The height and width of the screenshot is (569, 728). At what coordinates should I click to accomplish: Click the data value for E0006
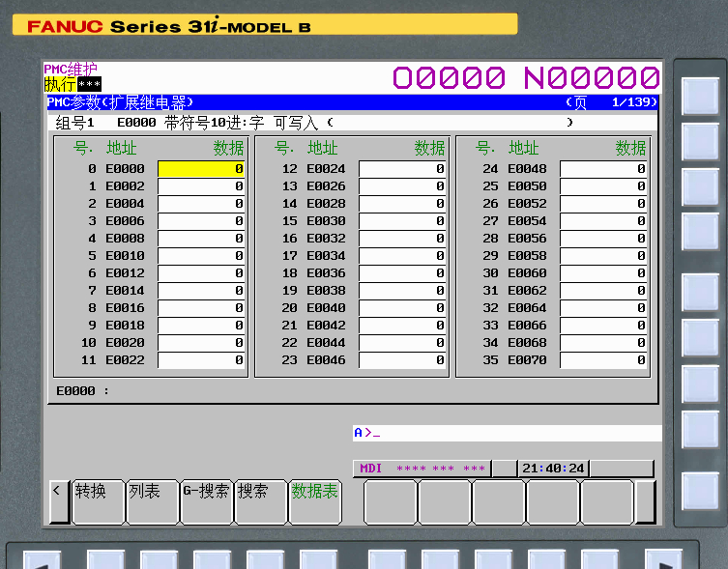pos(201,221)
